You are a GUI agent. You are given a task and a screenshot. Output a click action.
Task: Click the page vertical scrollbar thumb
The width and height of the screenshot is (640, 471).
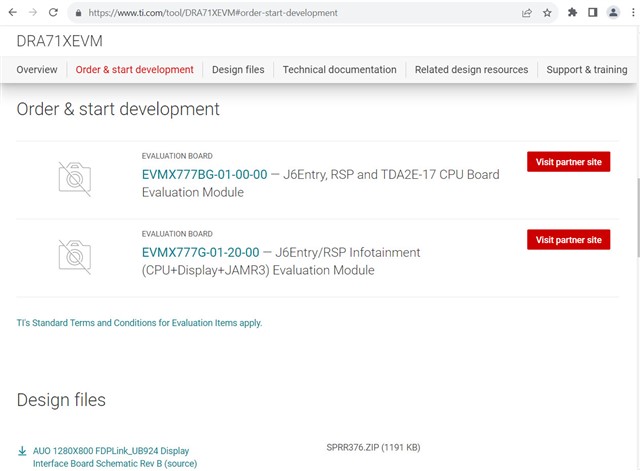[x=638, y=217]
